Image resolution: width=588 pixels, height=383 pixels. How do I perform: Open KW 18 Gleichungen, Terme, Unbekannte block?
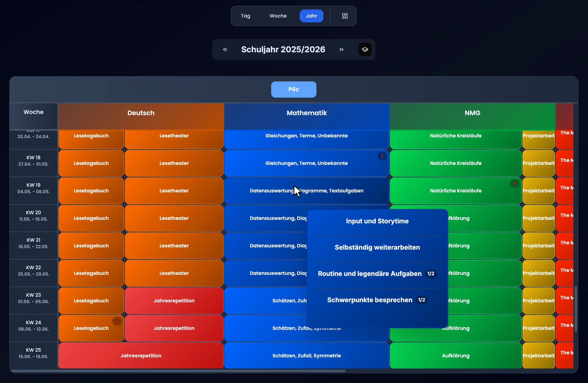click(x=307, y=163)
